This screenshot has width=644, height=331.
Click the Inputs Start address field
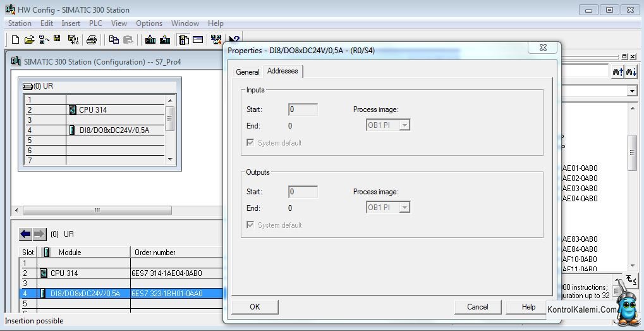tap(303, 109)
